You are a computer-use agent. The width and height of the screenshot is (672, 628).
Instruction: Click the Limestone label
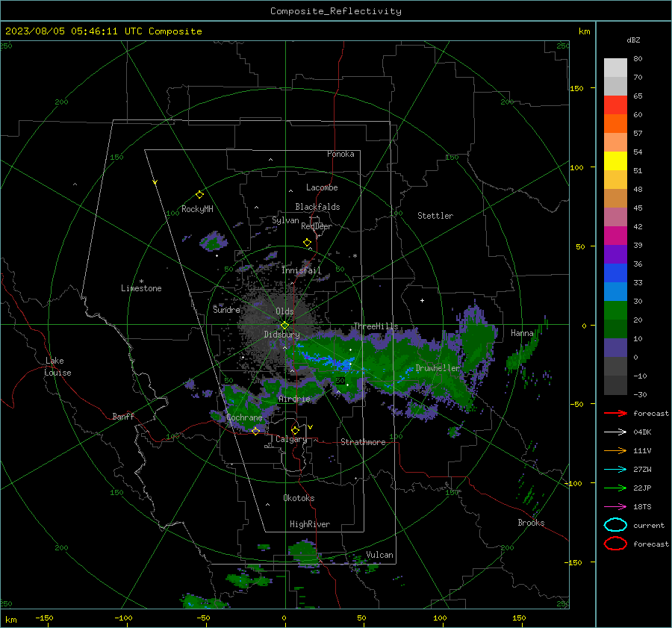[x=141, y=288]
